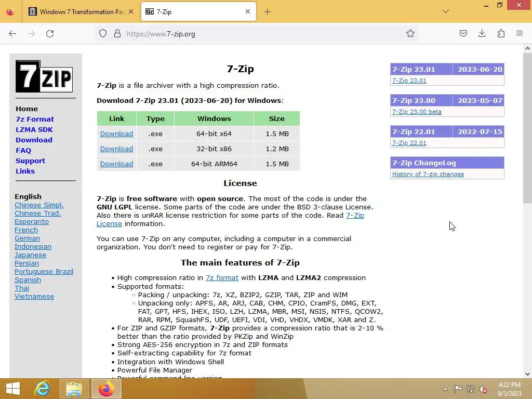The image size is (532, 399).
Task: Open the Downloads panel icon
Action: coord(482,34)
